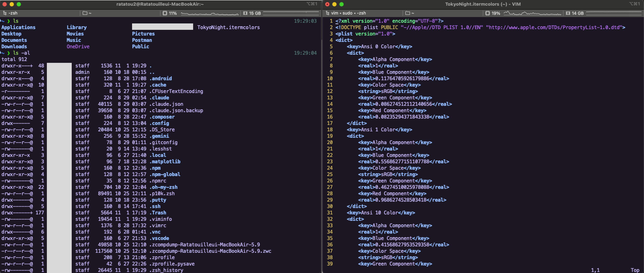This screenshot has height=273, width=644.
Task: Click the 'vim ◂ sudo ◂ -zsh' job status text
Action: pyautogui.click(x=348, y=13)
